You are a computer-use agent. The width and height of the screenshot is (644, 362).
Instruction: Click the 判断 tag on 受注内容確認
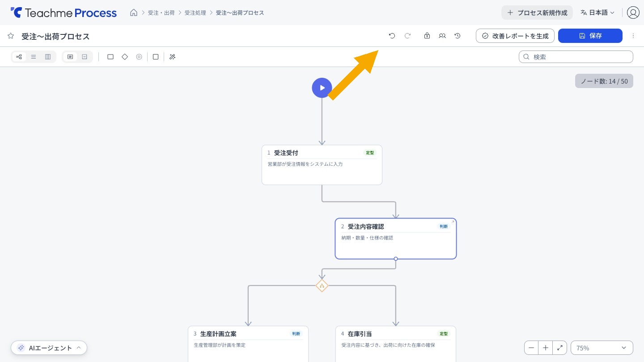[443, 227]
